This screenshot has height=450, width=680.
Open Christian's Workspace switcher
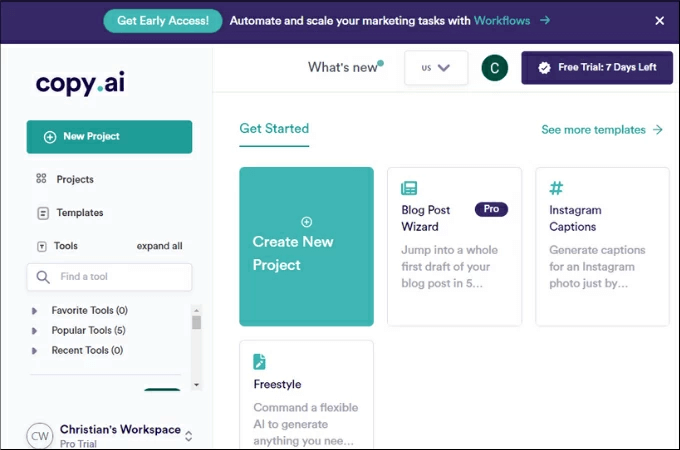tap(189, 435)
